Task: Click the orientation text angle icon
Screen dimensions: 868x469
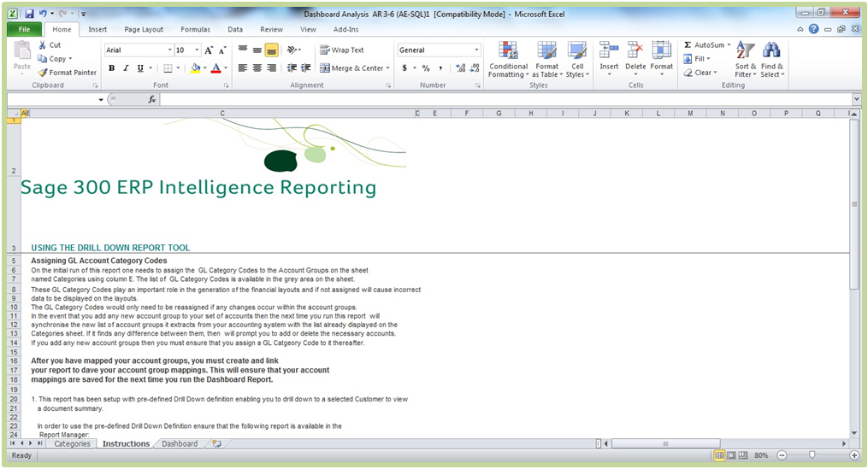Action: [x=292, y=50]
